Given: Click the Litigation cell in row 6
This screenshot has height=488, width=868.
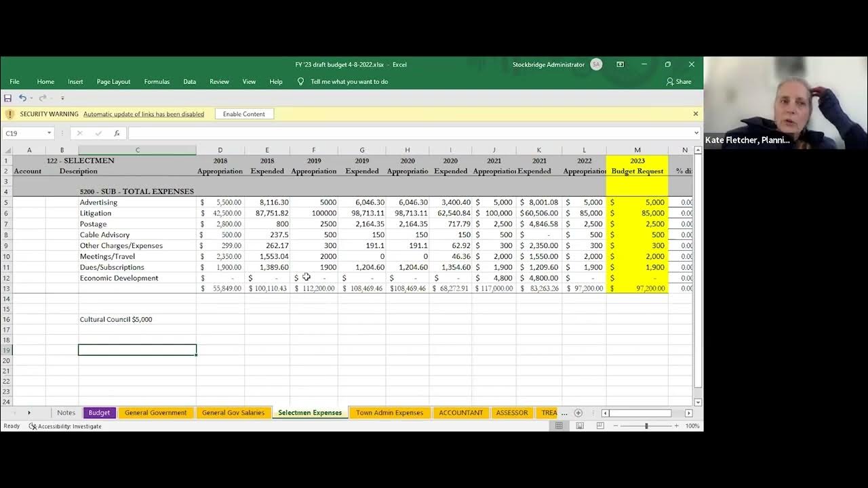Looking at the screenshot, I should [x=138, y=213].
